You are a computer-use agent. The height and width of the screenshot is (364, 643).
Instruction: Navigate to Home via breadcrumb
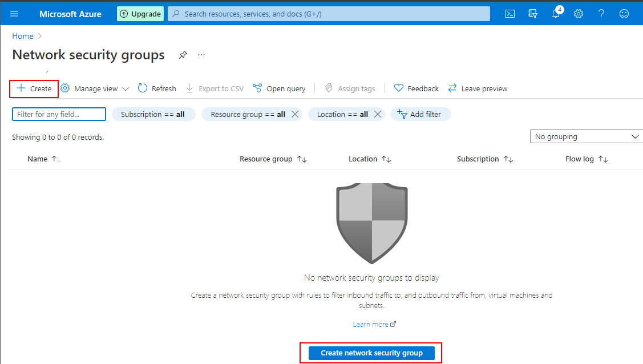point(22,35)
